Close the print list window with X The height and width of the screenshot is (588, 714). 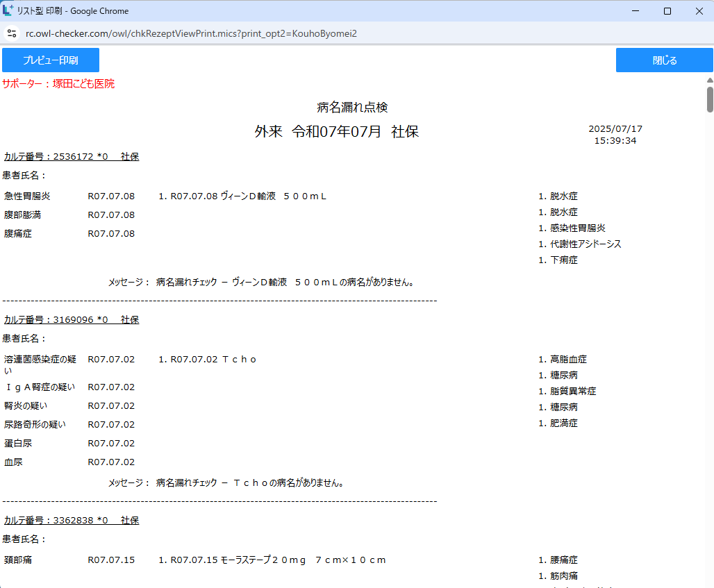pyautogui.click(x=699, y=11)
